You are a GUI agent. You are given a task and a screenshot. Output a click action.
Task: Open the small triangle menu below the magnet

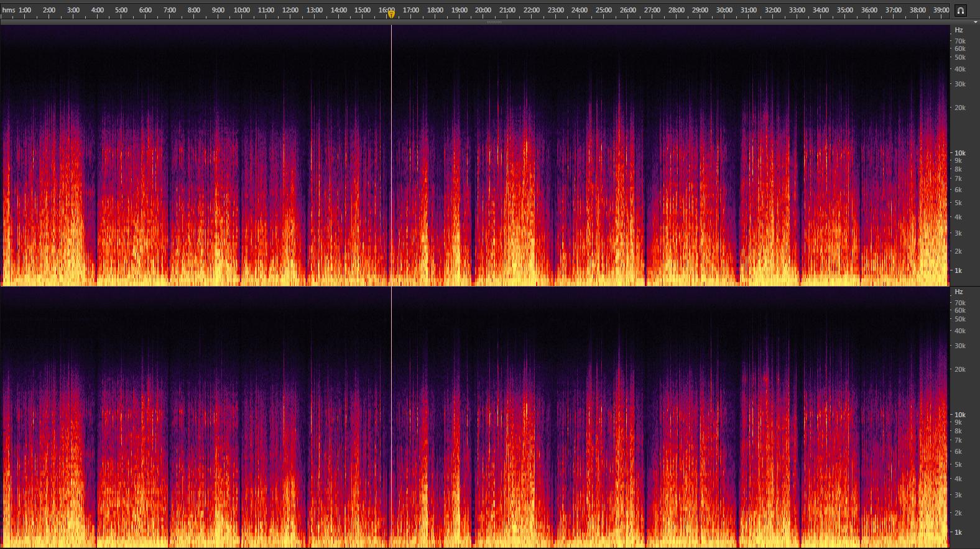point(975,22)
